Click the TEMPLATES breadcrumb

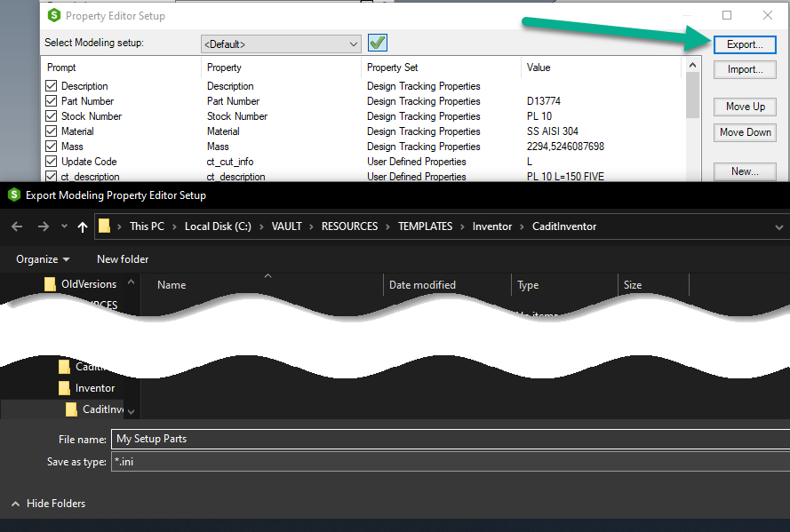pos(426,226)
